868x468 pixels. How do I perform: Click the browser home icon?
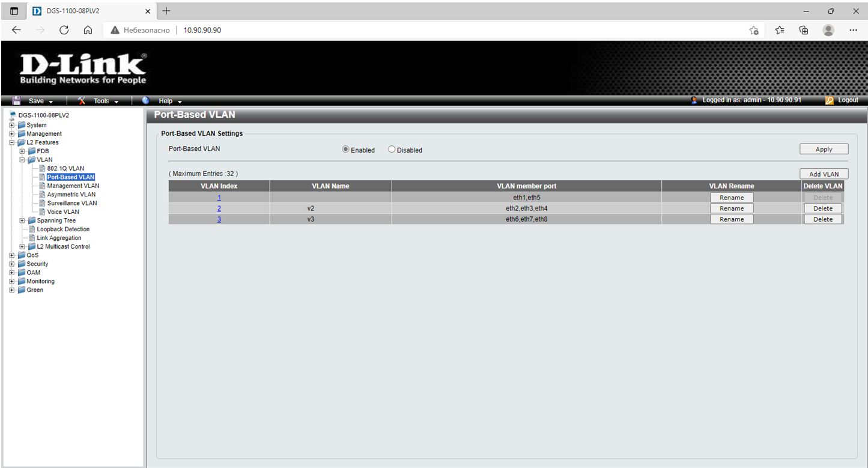(88, 30)
